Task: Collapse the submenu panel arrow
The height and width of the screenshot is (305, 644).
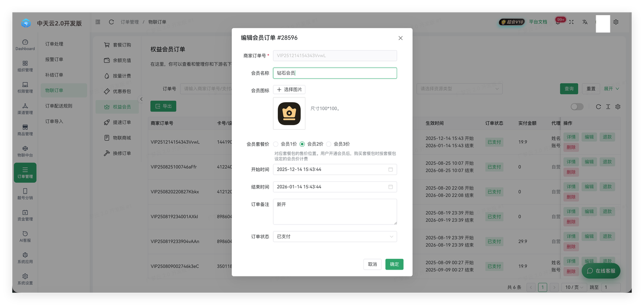Action: (x=141, y=99)
